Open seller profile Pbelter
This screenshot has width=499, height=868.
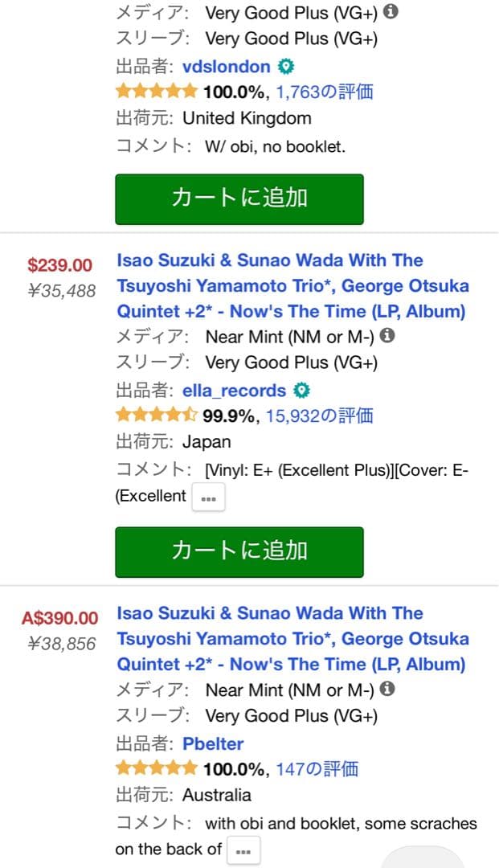pyautogui.click(x=213, y=743)
